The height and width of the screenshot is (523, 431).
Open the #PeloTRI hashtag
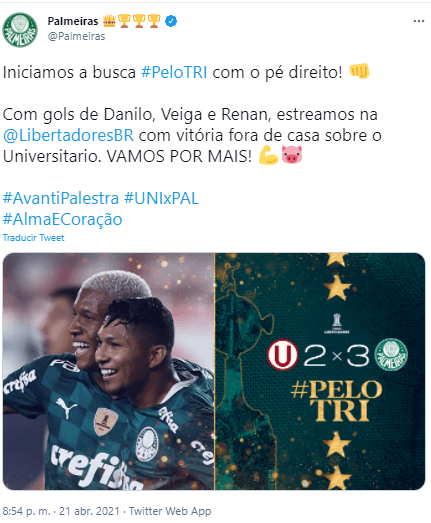(x=174, y=72)
